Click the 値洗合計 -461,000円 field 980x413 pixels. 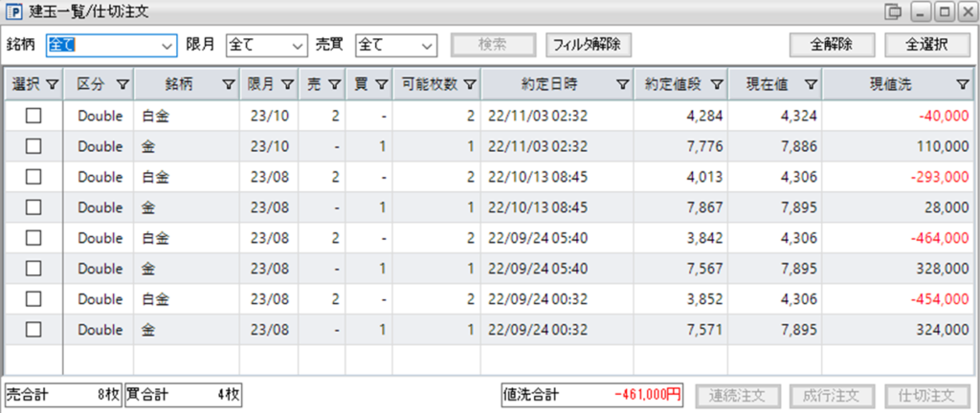coord(592,395)
